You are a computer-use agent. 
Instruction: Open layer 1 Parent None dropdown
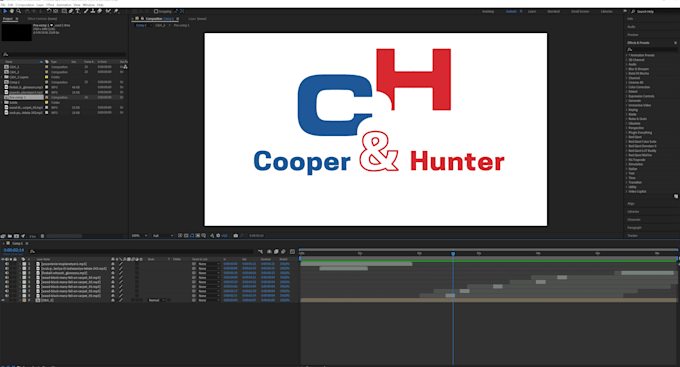pos(209,264)
